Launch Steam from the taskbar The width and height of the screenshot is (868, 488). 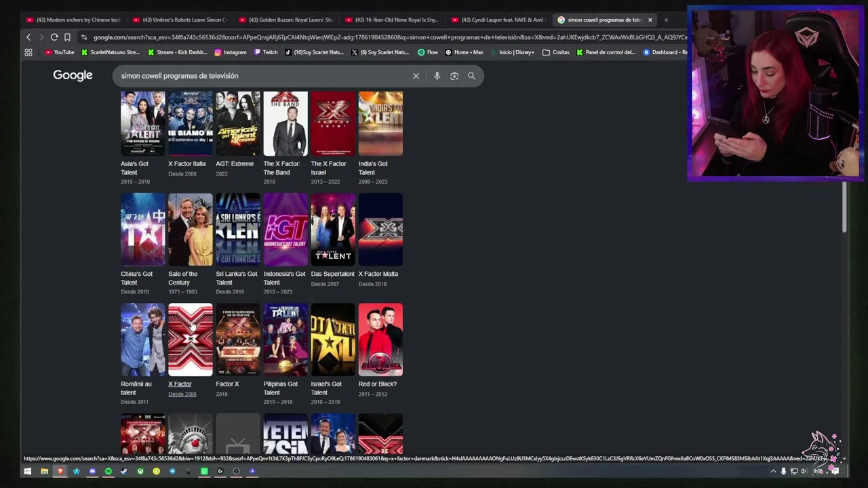click(x=124, y=471)
